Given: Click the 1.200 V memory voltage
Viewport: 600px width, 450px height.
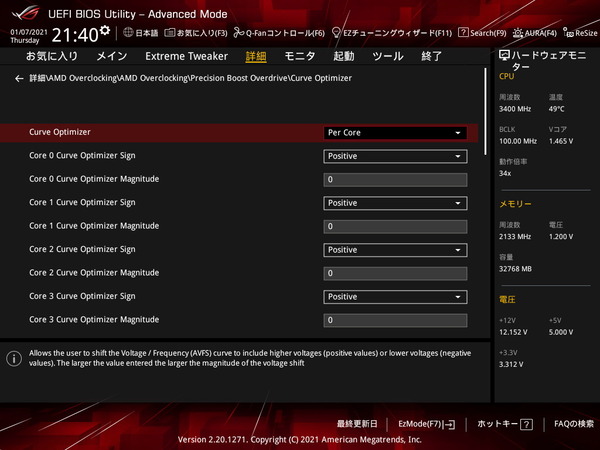Looking at the screenshot, I should [561, 237].
